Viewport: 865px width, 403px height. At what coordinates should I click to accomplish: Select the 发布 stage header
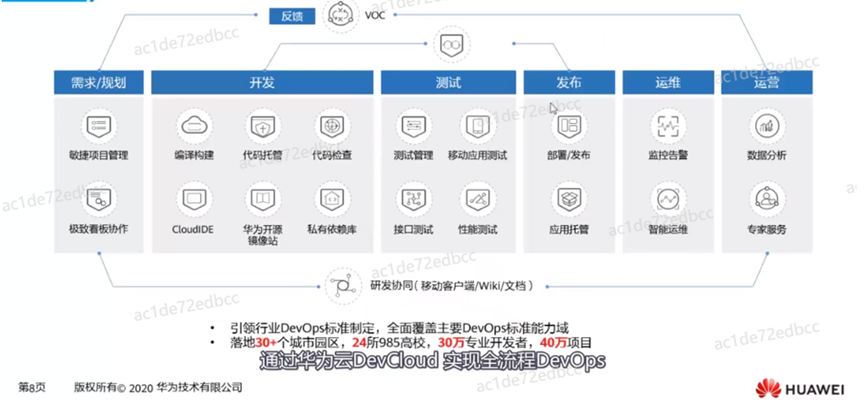[569, 82]
